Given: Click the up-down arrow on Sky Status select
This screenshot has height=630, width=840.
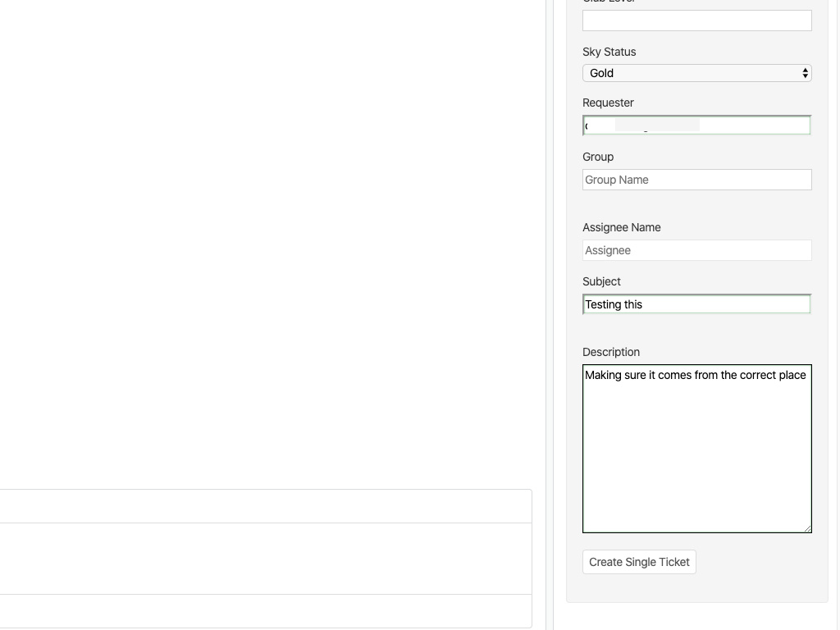Looking at the screenshot, I should [x=805, y=73].
